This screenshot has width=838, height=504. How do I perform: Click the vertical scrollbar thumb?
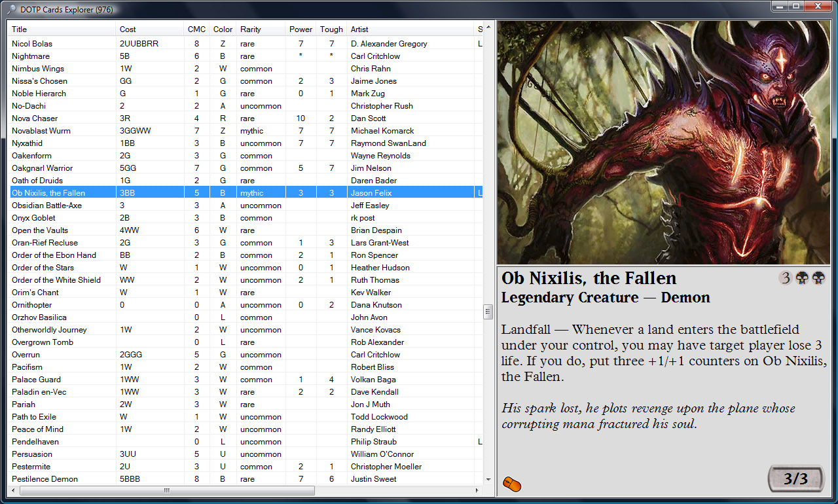[488, 312]
